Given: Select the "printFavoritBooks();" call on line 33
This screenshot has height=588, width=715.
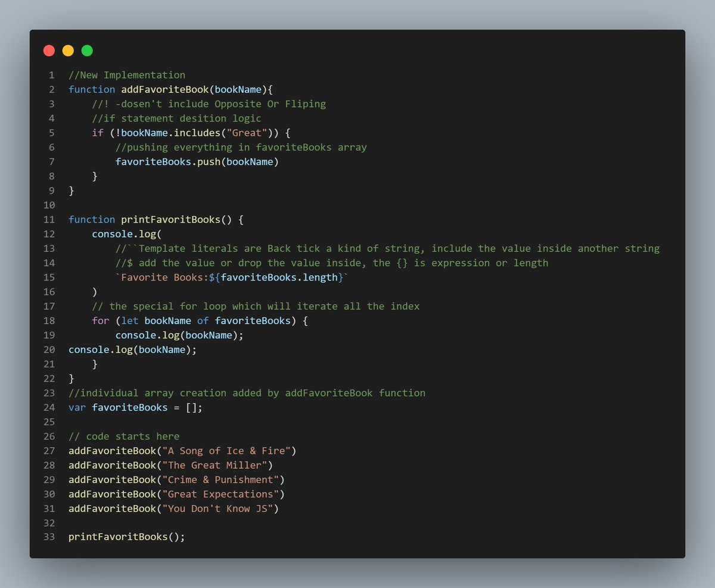Looking at the screenshot, I should (x=127, y=537).
